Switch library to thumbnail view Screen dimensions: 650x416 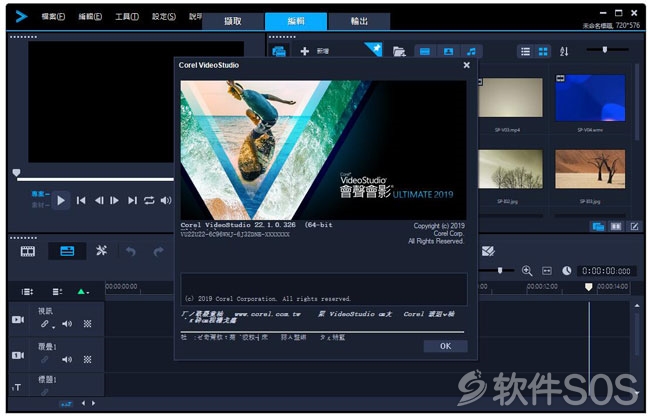pyautogui.click(x=543, y=51)
